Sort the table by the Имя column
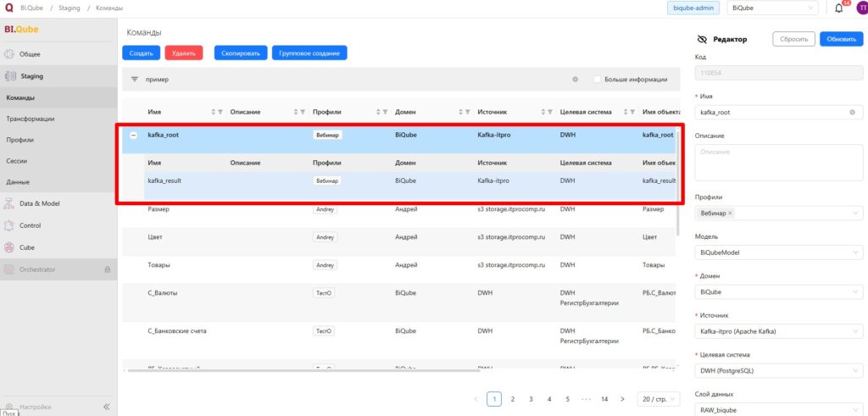This screenshot has width=868, height=416. click(214, 113)
